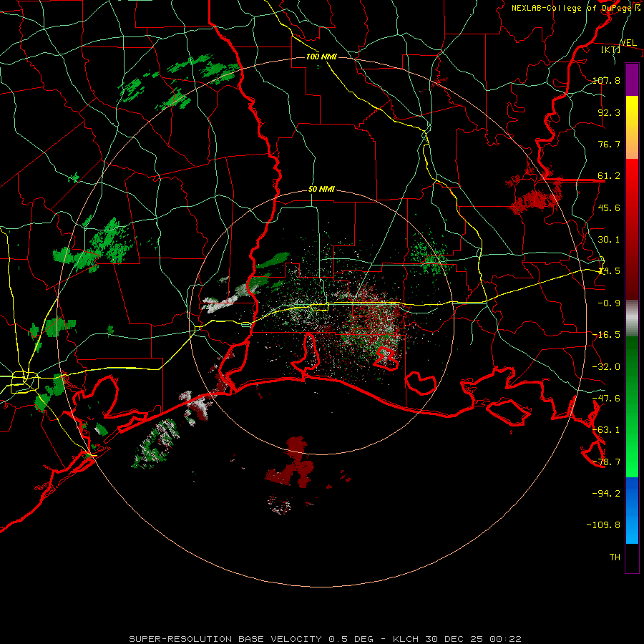Click the Super-Resolution Base Velocity caption text

[x=325, y=639]
